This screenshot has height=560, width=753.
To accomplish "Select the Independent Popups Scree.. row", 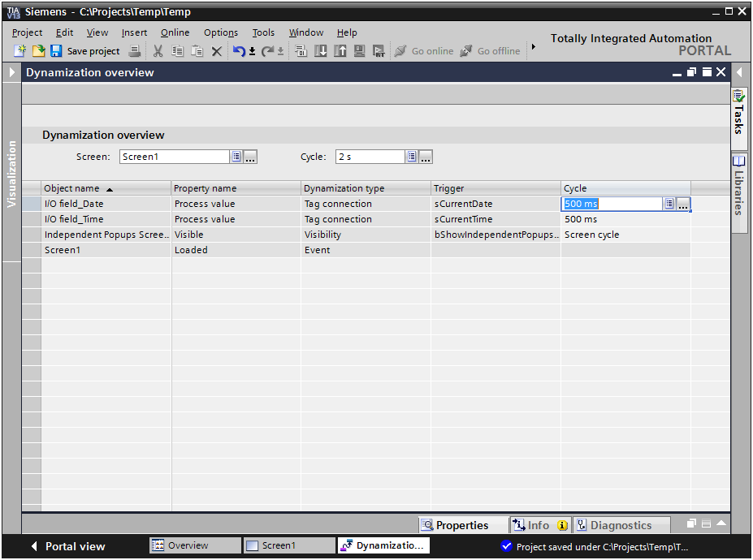I will (357, 235).
